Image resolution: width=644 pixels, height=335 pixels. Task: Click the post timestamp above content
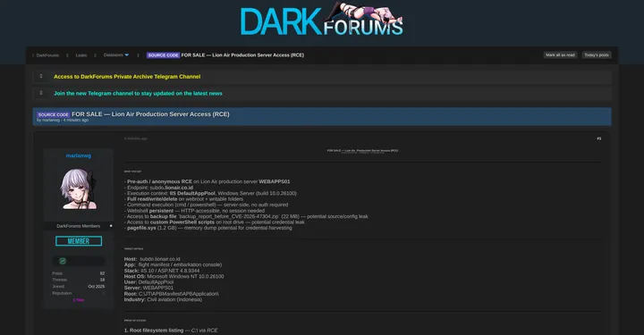point(136,138)
